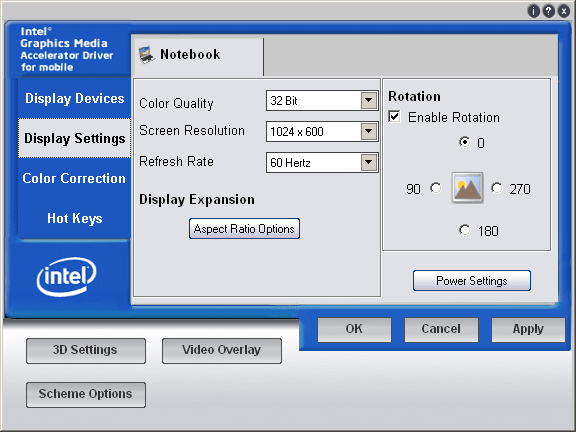The height and width of the screenshot is (432, 576).
Task: Open Hot Keys section
Action: [x=75, y=219]
